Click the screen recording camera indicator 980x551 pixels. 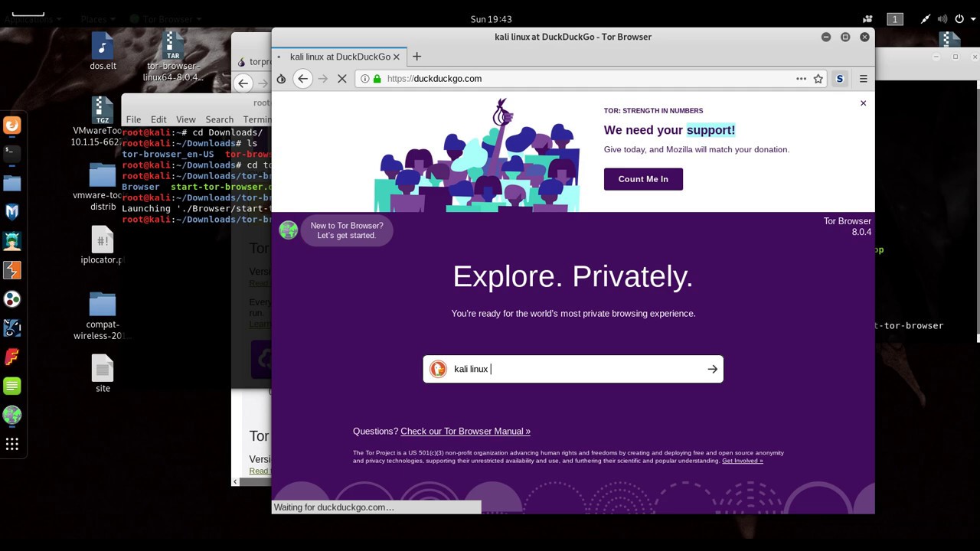[x=867, y=19]
